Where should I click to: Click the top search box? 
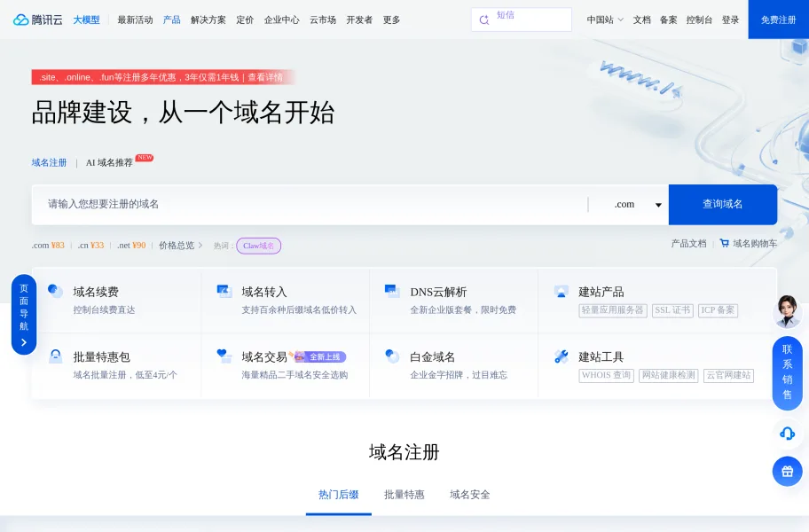[x=521, y=20]
